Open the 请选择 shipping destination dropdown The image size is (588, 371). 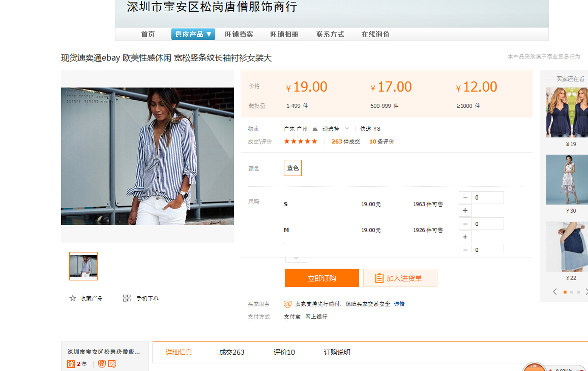336,129
